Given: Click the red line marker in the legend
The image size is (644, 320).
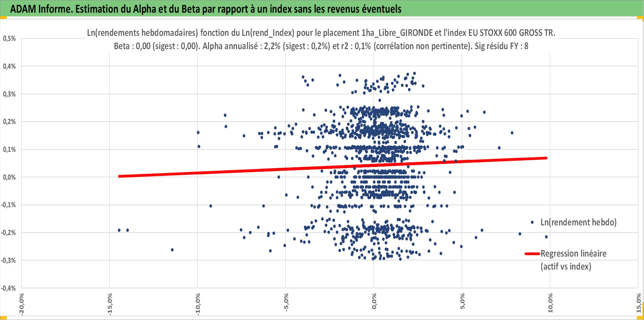Looking at the screenshot, I should (x=532, y=254).
